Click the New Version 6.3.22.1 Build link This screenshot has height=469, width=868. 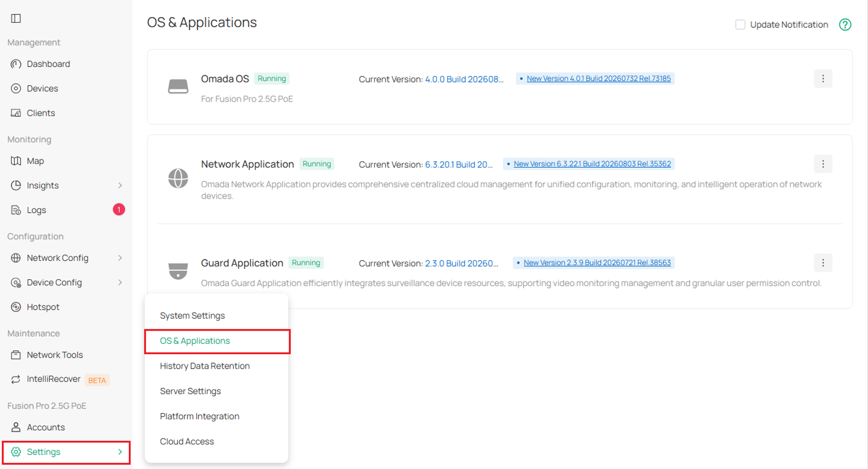(592, 164)
